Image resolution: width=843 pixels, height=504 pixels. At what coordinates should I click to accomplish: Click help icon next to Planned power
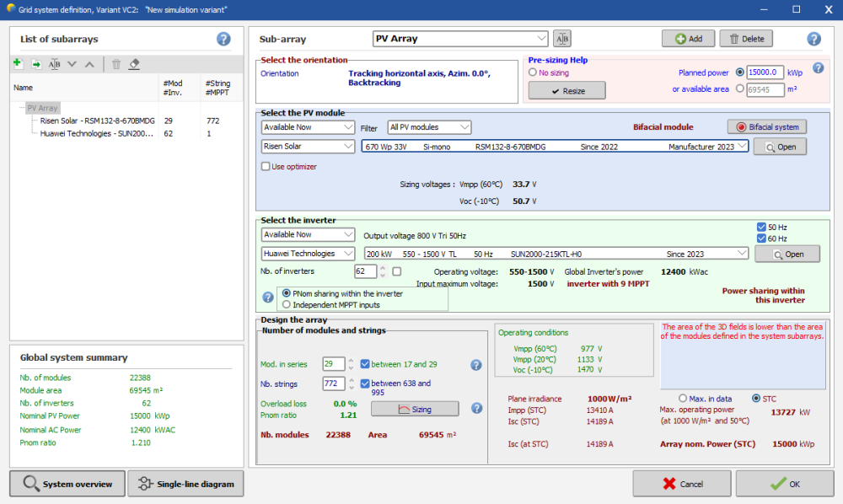click(x=818, y=68)
